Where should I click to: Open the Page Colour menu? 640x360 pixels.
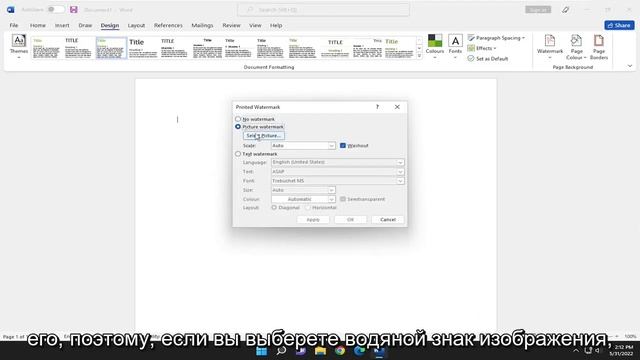click(x=576, y=47)
